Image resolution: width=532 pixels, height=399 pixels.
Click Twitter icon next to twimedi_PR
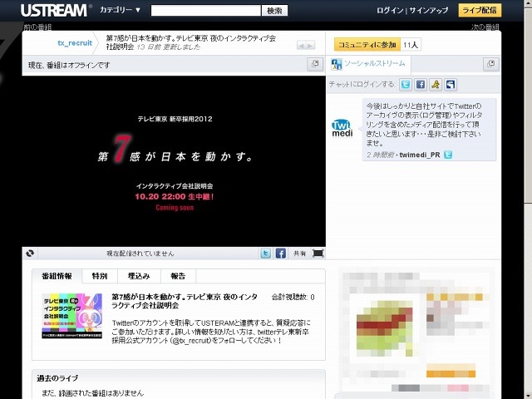(x=448, y=155)
